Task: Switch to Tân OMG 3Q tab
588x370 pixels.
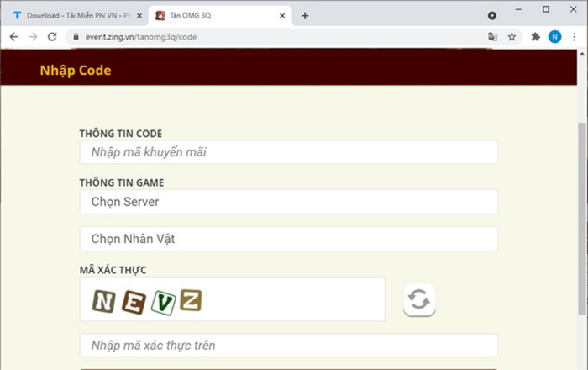Action: tap(220, 16)
